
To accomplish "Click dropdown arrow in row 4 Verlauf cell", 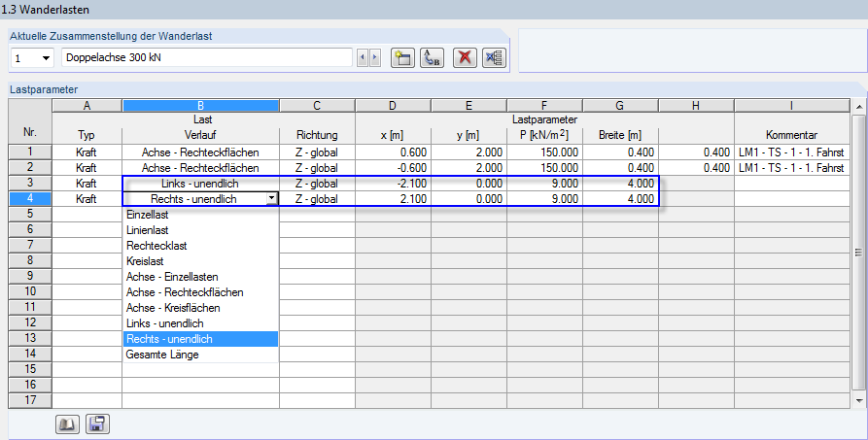I will coord(272,199).
